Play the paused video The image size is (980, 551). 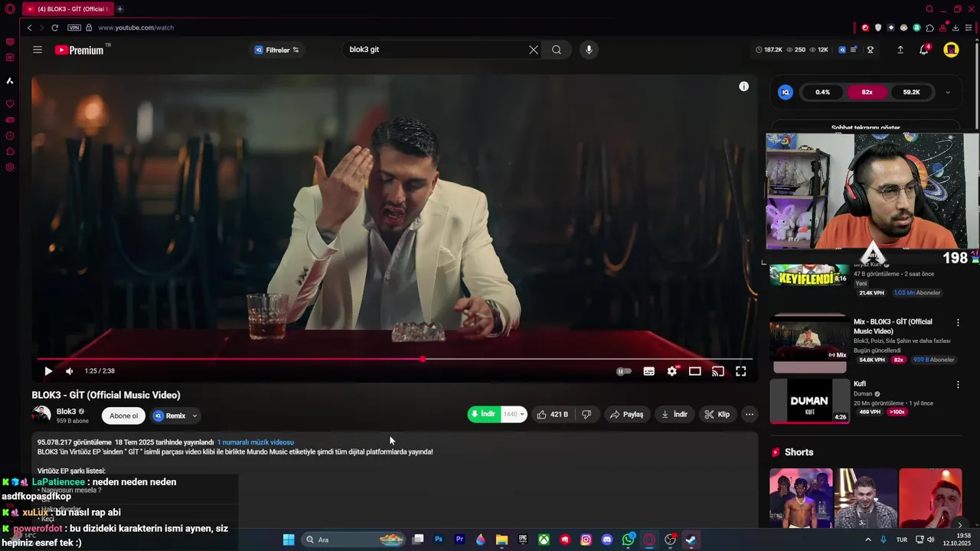(x=47, y=371)
